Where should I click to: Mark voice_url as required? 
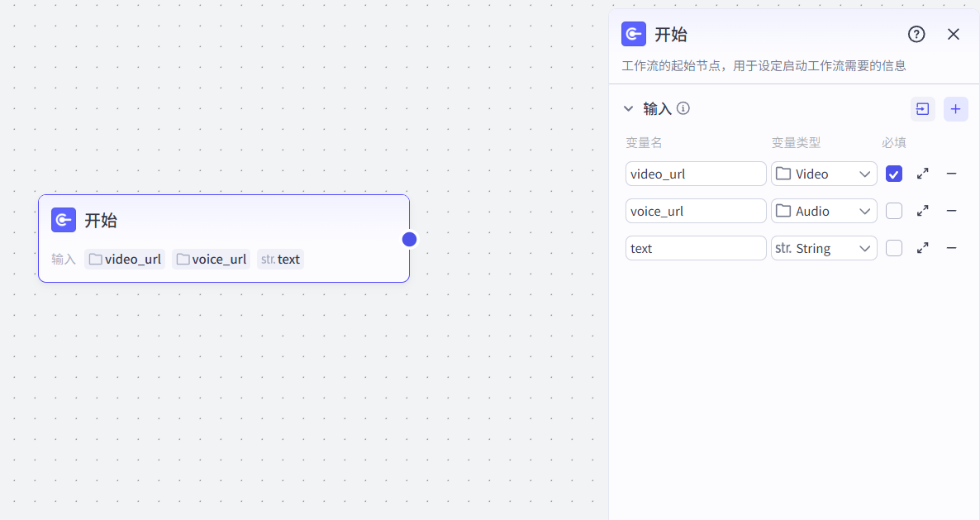[894, 211]
